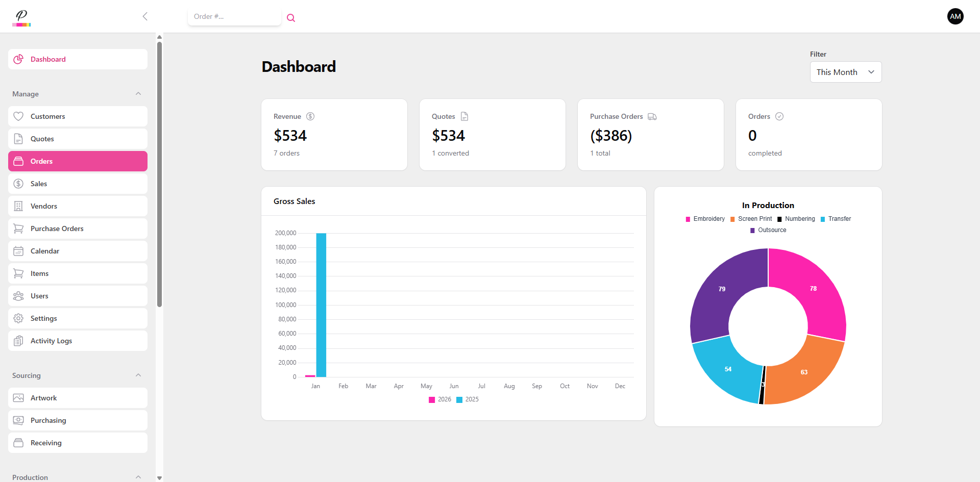980x482 pixels.
Task: Toggle the Screen Print legend item
Action: [751, 219]
